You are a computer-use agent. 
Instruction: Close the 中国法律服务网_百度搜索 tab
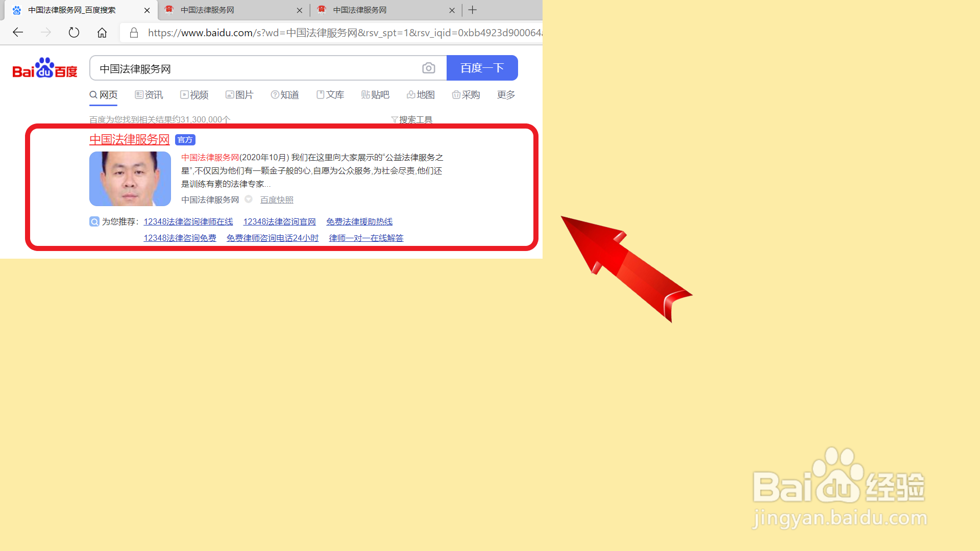click(147, 10)
